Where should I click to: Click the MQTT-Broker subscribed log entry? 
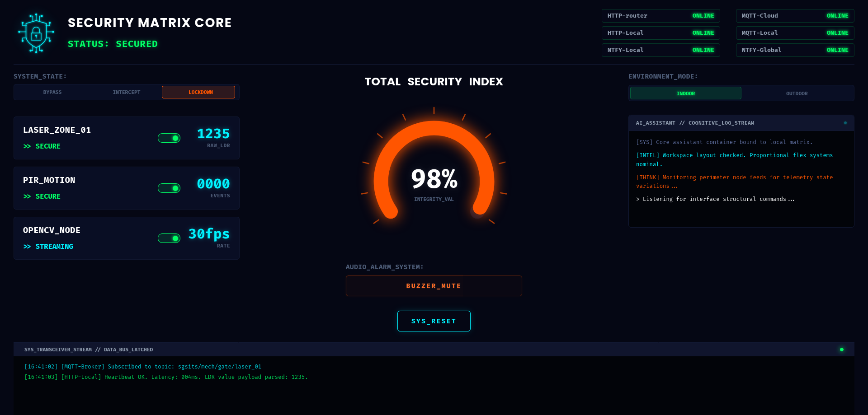(143, 367)
